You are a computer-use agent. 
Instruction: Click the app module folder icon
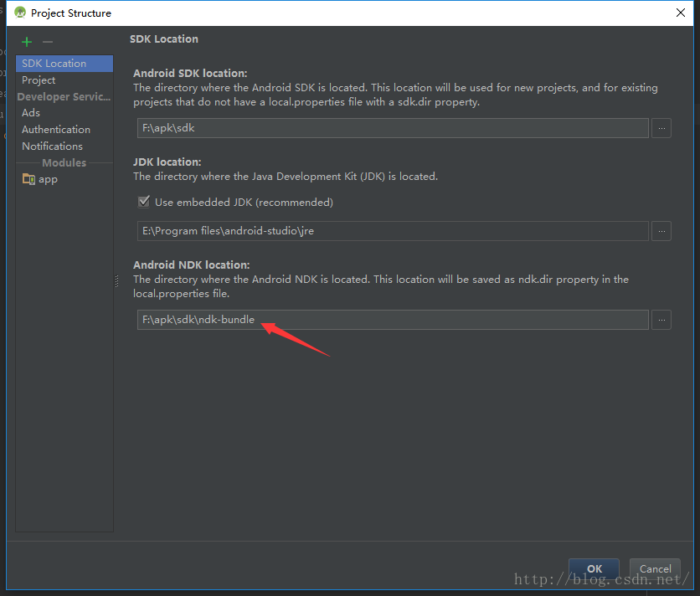(x=28, y=179)
